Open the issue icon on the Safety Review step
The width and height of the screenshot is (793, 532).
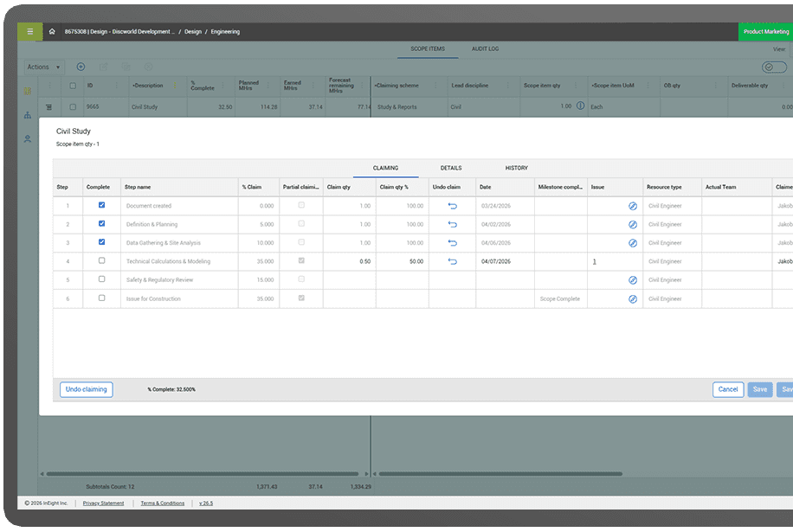coord(632,279)
